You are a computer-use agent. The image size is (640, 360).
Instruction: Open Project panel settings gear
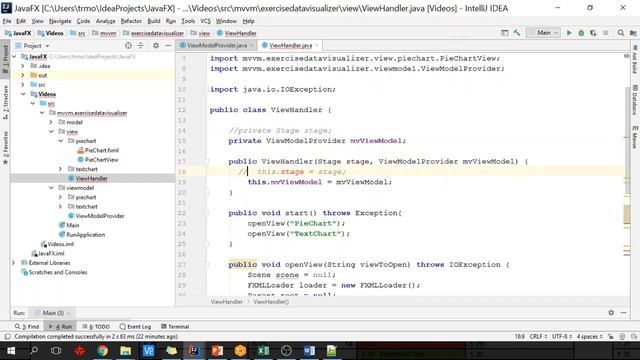tap(156, 46)
